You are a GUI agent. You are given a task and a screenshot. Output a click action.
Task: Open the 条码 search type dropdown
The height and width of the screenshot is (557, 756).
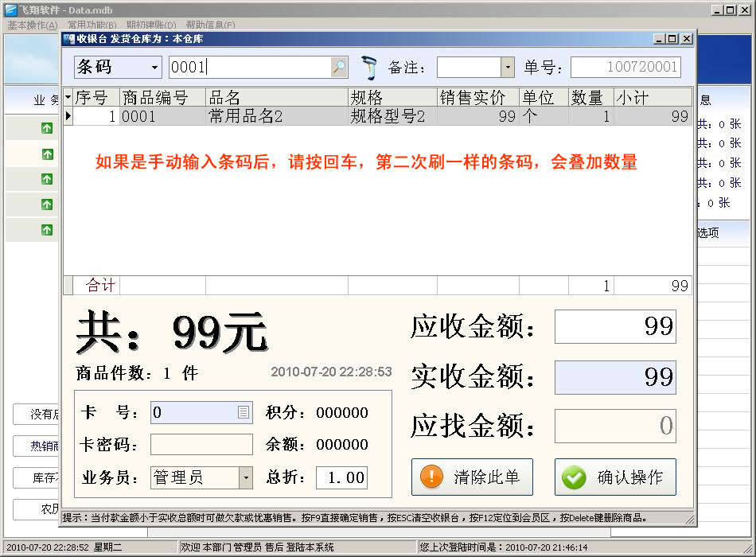point(154,68)
